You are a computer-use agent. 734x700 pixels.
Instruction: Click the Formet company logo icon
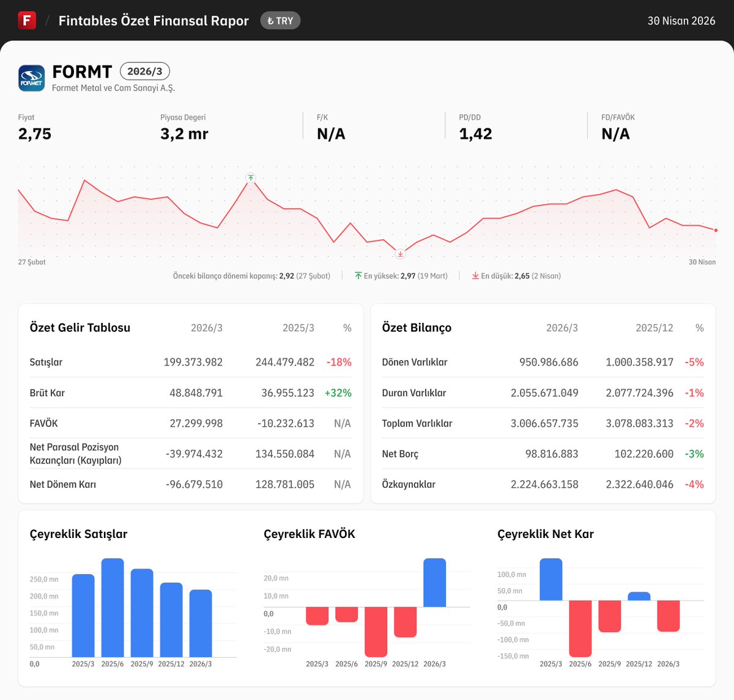pyautogui.click(x=32, y=78)
